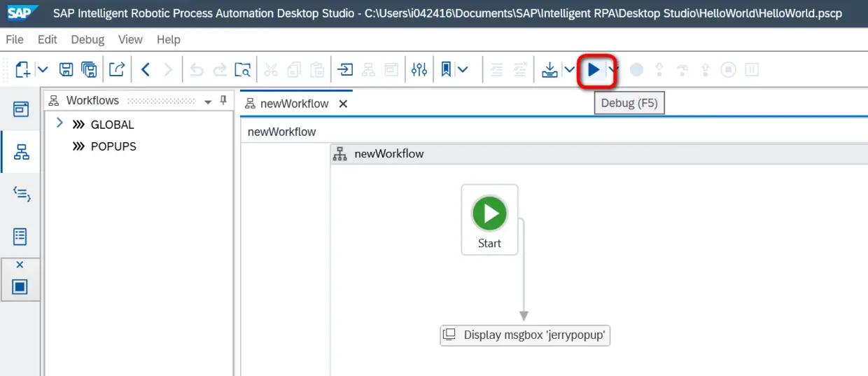The width and height of the screenshot is (868, 376).
Task: Click the grayed breakpoint circle icon
Action: pos(636,69)
